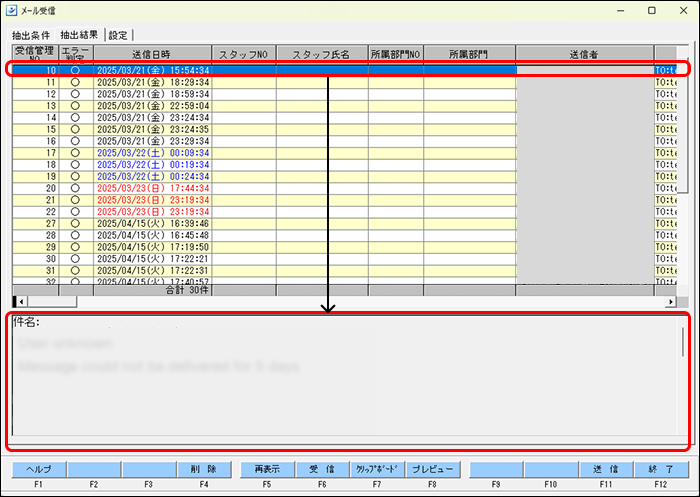Click the 所属部門 column header

click(469, 54)
